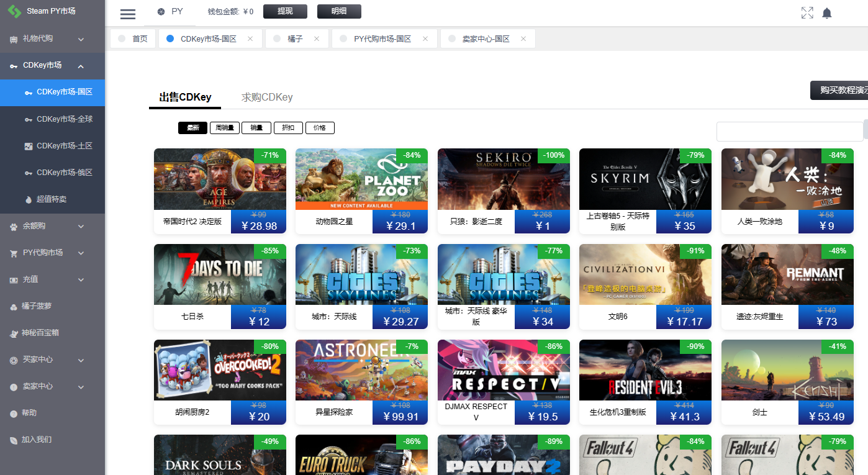This screenshot has height=475, width=868.
Task: Open the 遗迹:灰烬重生 game card
Action: 787,286
